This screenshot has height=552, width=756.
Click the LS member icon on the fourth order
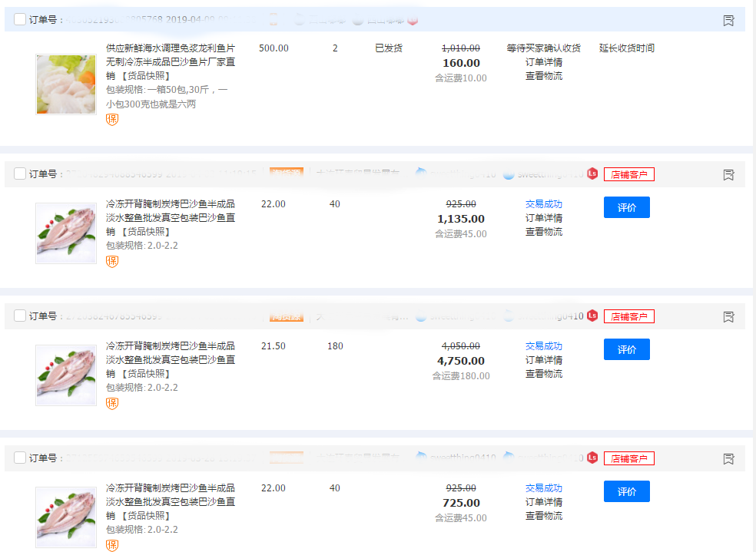coord(592,458)
